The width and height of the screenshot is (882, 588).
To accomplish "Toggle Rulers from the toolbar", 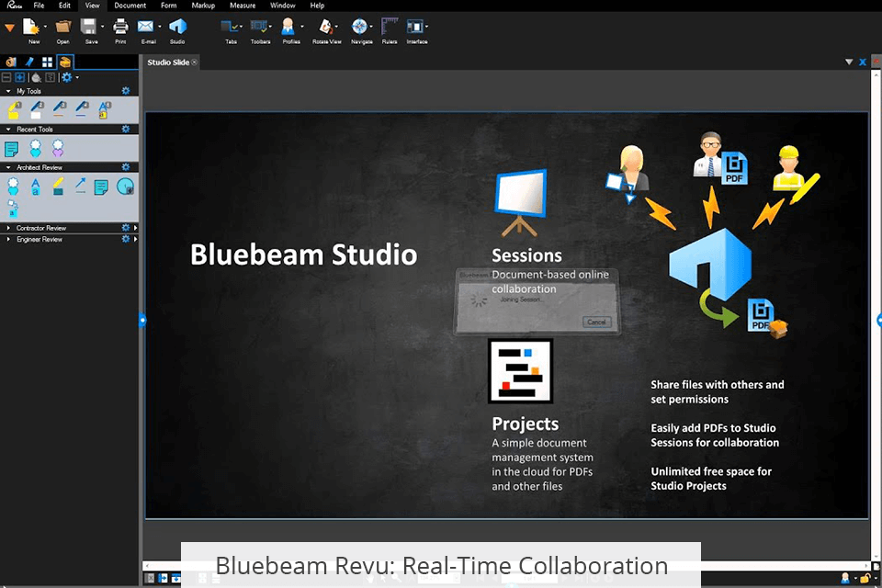I will [390, 27].
